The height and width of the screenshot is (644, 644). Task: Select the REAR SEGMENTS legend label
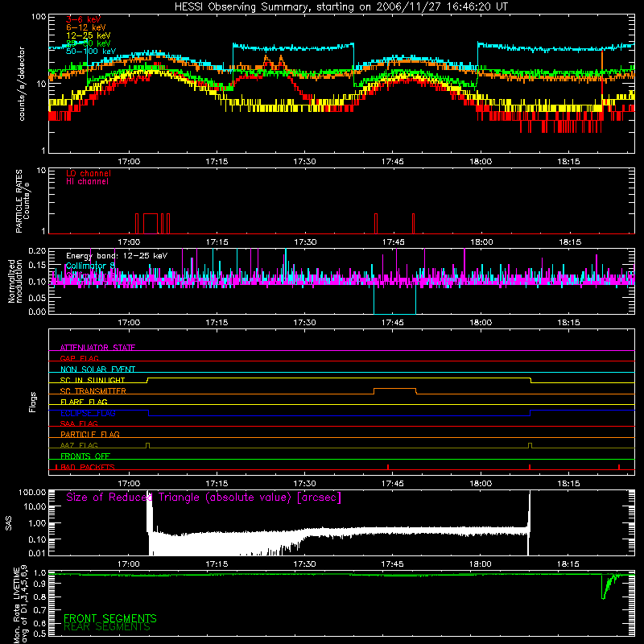[x=107, y=627]
